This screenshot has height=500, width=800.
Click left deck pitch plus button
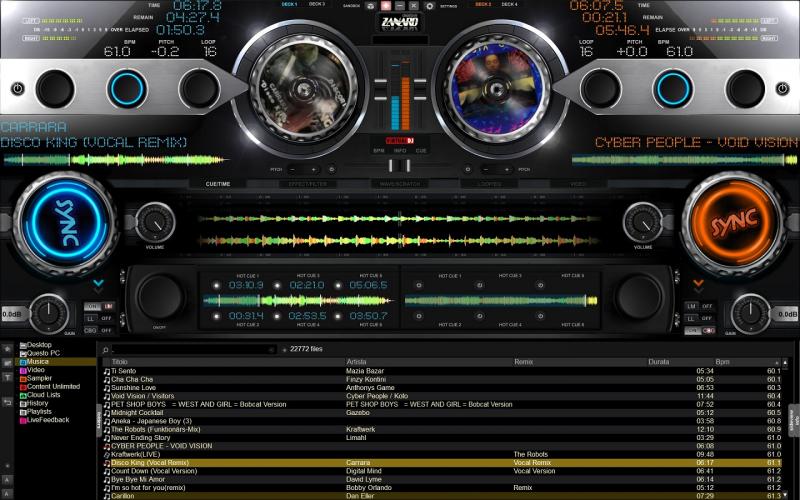point(313,169)
